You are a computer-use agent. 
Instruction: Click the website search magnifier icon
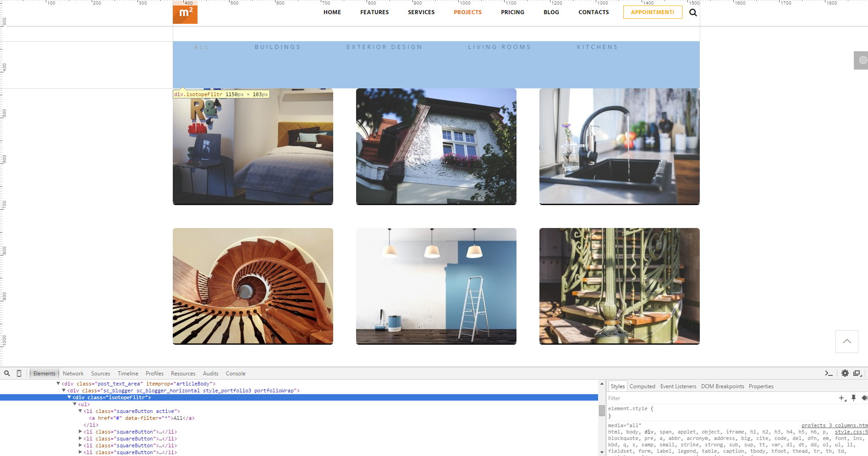(x=693, y=13)
